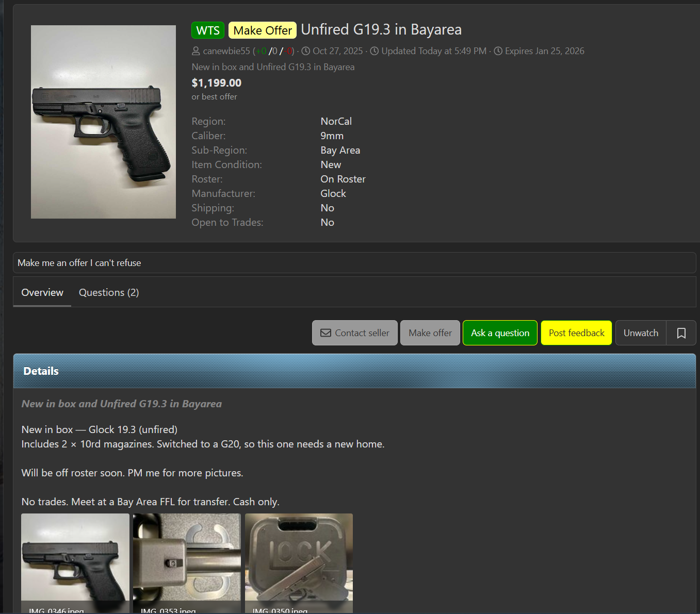Click the clock icon beside Updated Today
700x614 pixels.
click(x=375, y=51)
